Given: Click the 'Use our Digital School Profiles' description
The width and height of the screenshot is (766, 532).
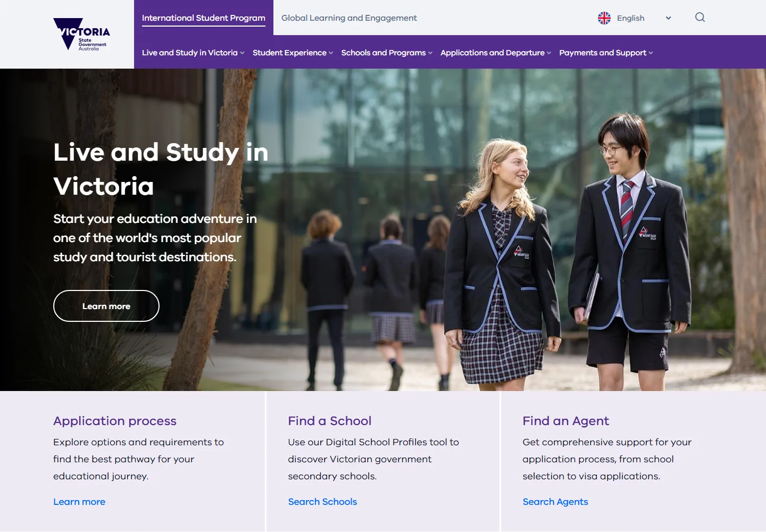Looking at the screenshot, I should coord(373,459).
